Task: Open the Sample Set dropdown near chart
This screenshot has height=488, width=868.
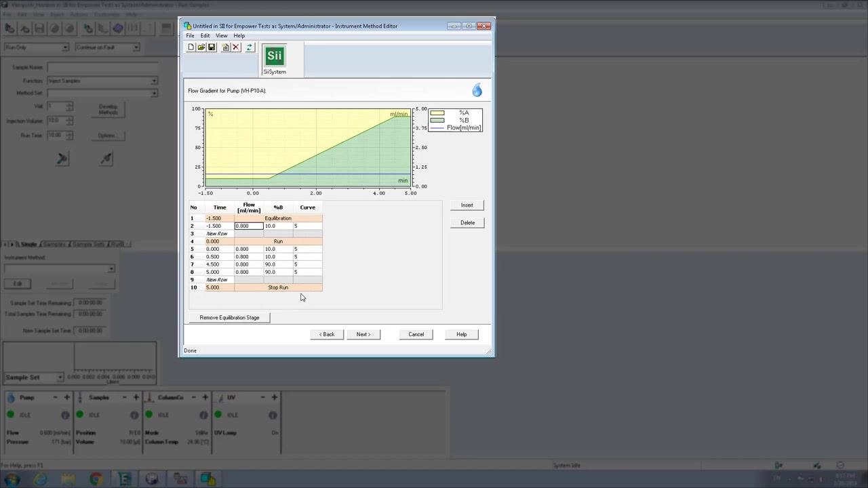Action: coord(60,378)
